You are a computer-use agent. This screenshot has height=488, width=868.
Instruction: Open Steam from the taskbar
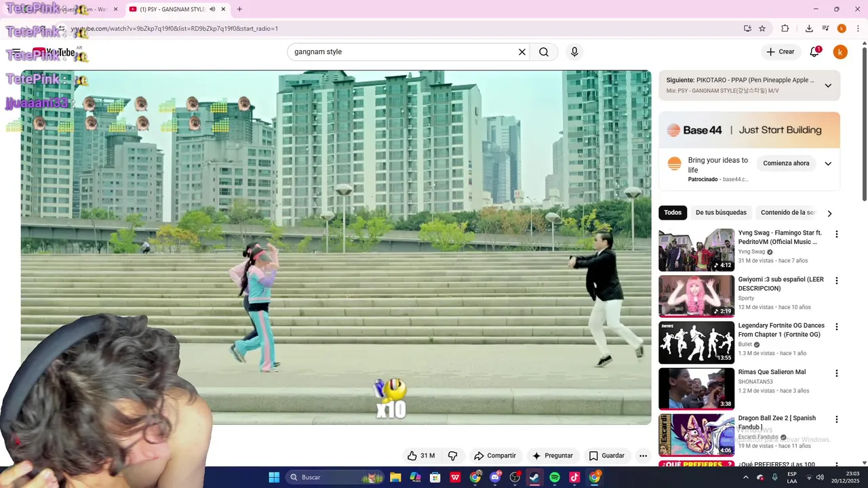(x=534, y=477)
